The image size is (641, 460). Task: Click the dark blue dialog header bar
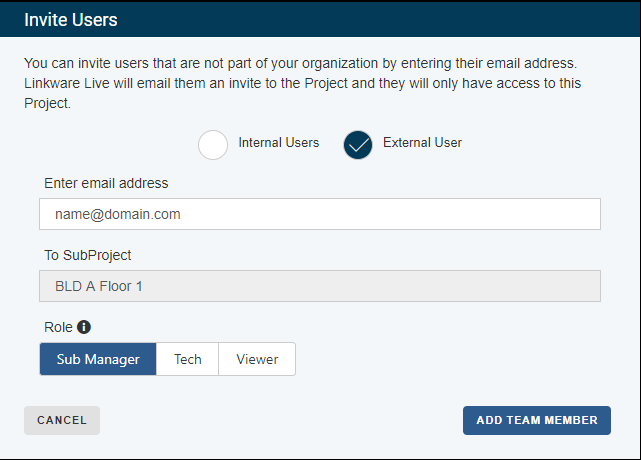coord(320,19)
